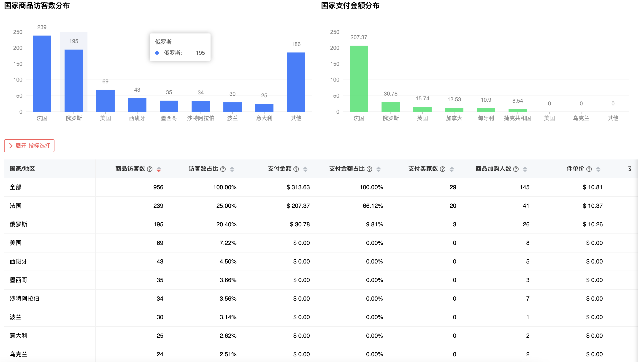Toggle sorting on the 件单价 column
644x362 pixels.
pos(598,169)
